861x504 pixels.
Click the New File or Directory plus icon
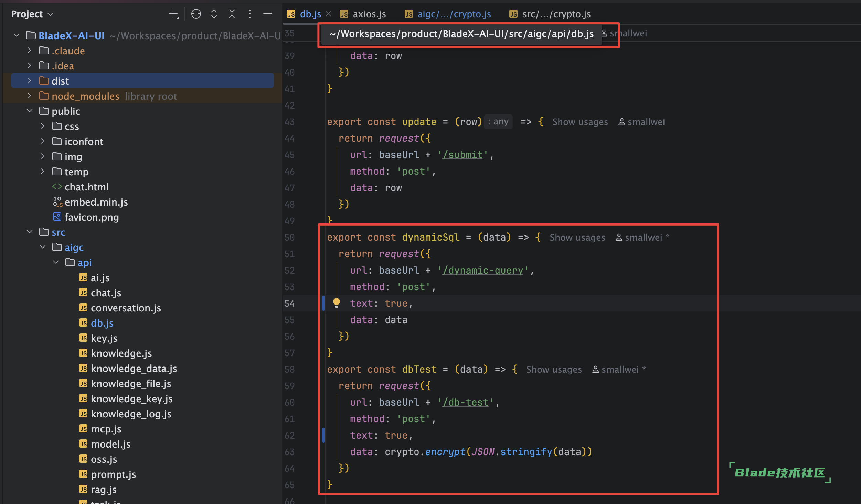[x=173, y=14]
